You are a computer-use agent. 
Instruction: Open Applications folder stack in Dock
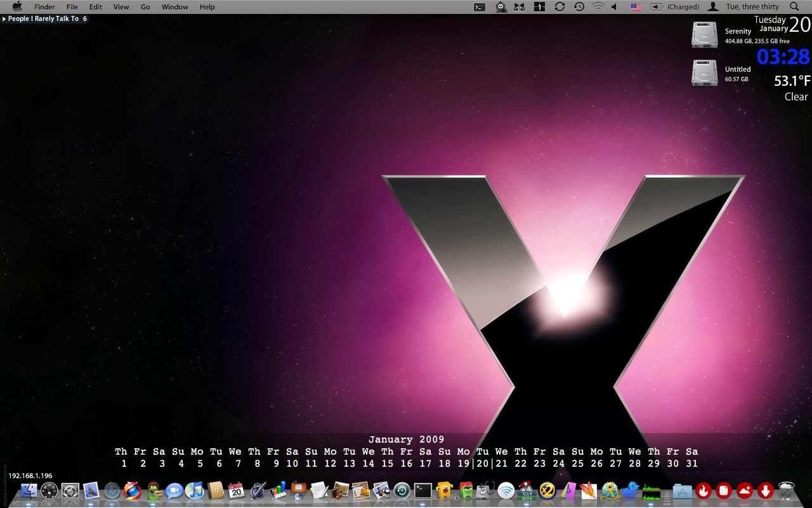683,490
